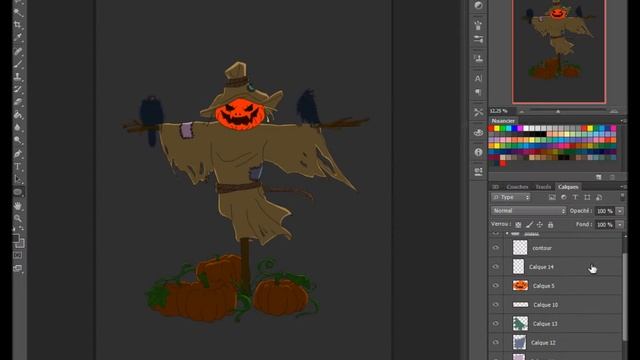The height and width of the screenshot is (360, 640).
Task: Zoom out in Navigator panel
Action: [x=522, y=111]
